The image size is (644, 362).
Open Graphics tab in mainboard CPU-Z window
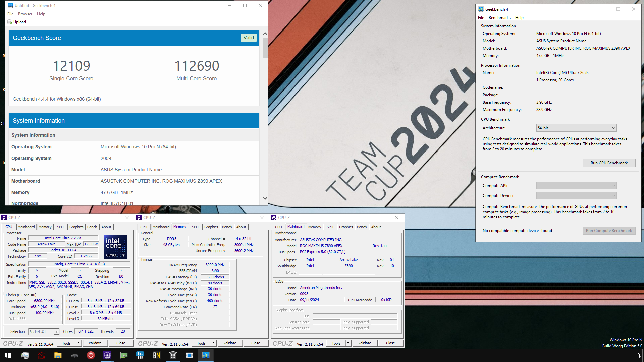pos(346,227)
